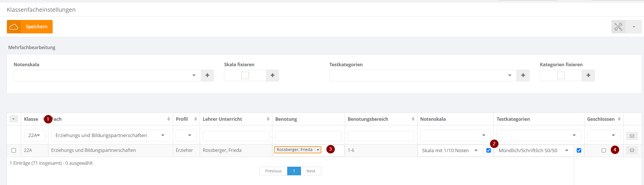Open the Mündlich/Schriftlich 50/50 dropdown
Image resolution: width=644 pixels, height=185 pixels.
pyautogui.click(x=534, y=150)
